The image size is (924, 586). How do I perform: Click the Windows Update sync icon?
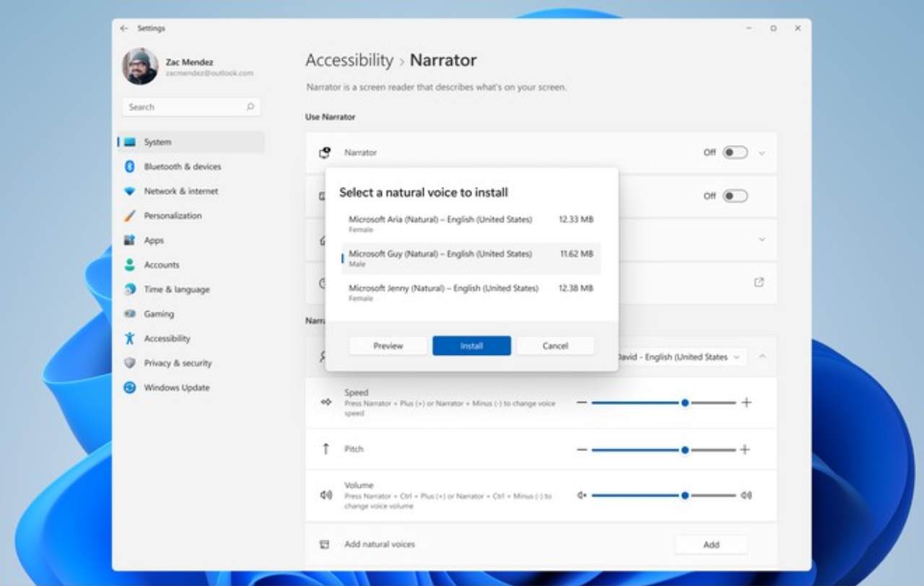point(130,388)
